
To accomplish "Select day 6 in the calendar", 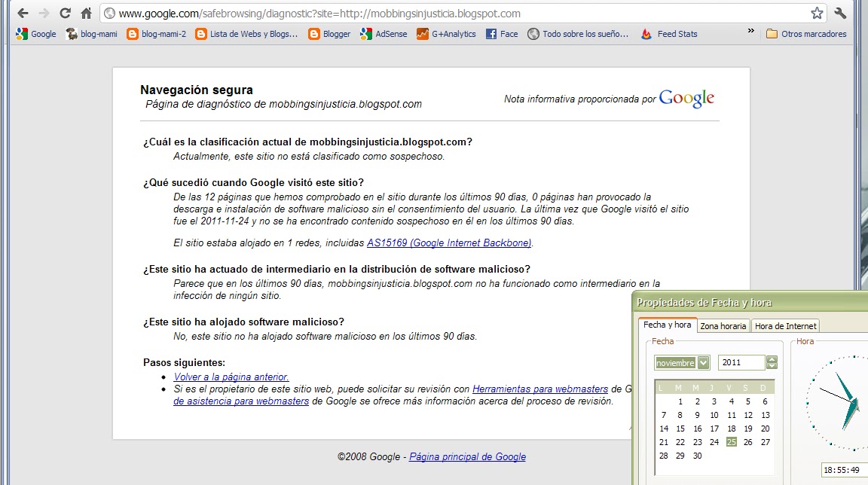I will [765, 401].
